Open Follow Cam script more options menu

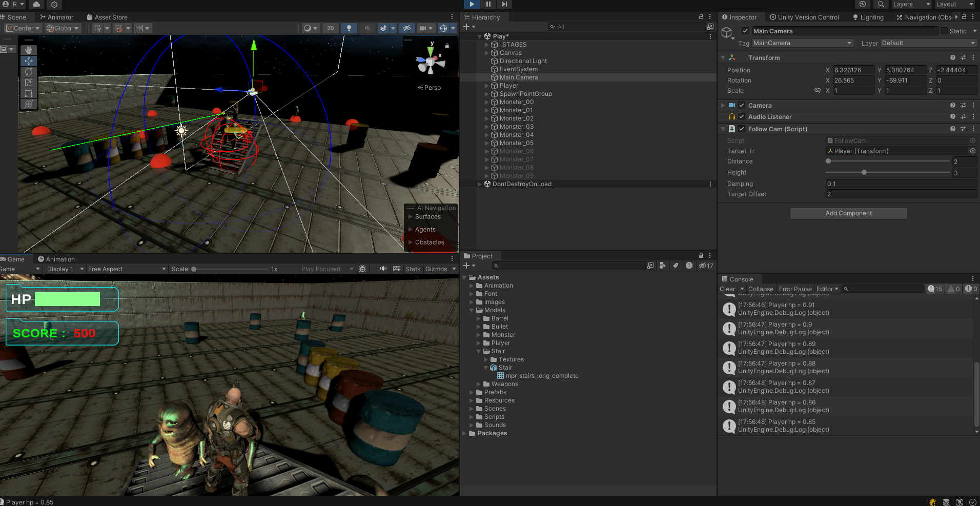[973, 129]
